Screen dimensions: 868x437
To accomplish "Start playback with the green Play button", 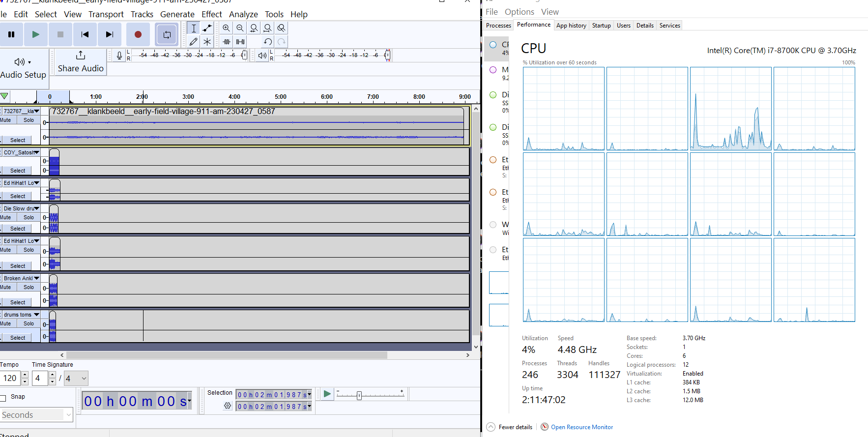I will 36,34.
